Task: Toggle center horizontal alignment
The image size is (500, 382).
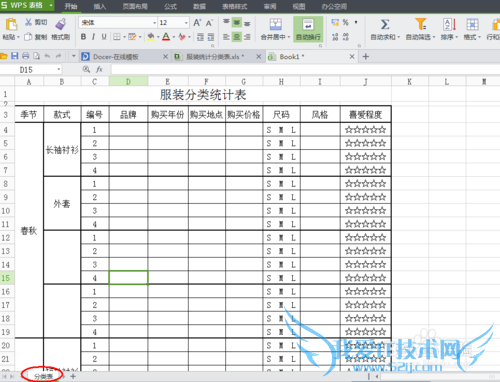Action: tap(237, 37)
